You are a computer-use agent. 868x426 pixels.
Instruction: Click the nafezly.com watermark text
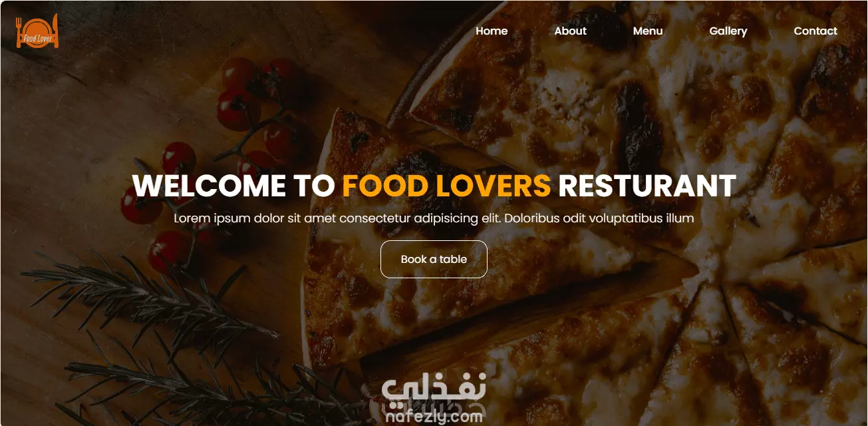(x=434, y=418)
